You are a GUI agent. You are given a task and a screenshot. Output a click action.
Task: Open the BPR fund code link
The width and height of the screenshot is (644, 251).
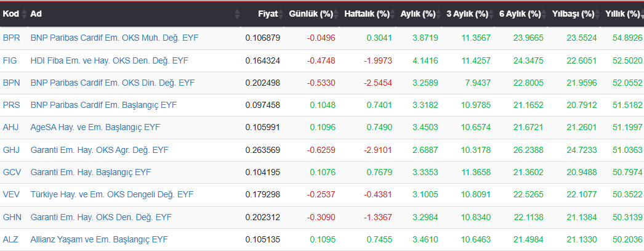click(12, 38)
